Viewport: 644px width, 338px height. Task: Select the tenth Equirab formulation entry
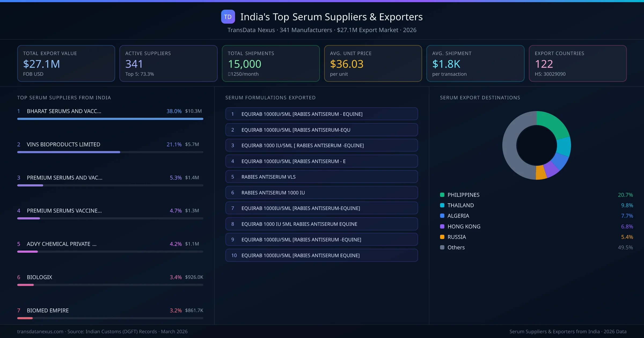click(321, 255)
